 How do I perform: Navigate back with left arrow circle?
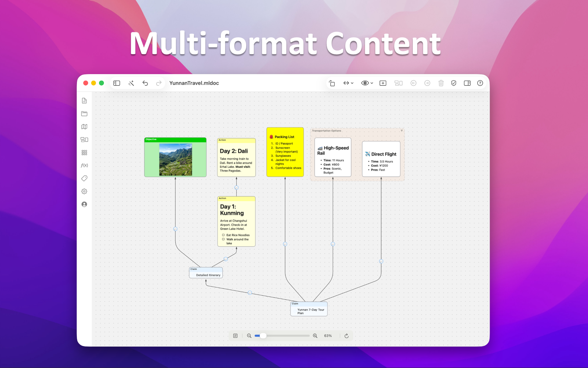[x=413, y=83]
